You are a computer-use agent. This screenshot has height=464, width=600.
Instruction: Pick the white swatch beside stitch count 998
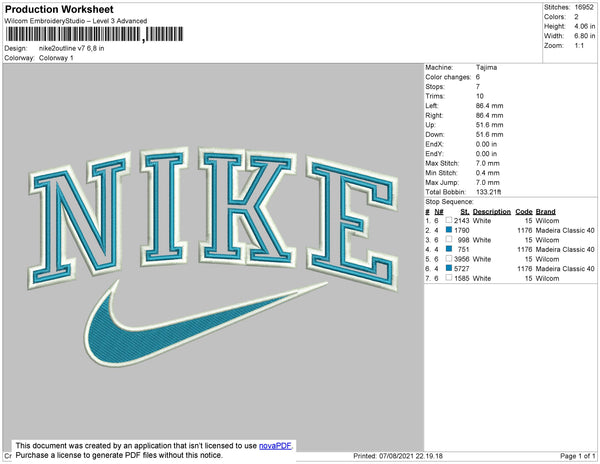click(x=449, y=239)
